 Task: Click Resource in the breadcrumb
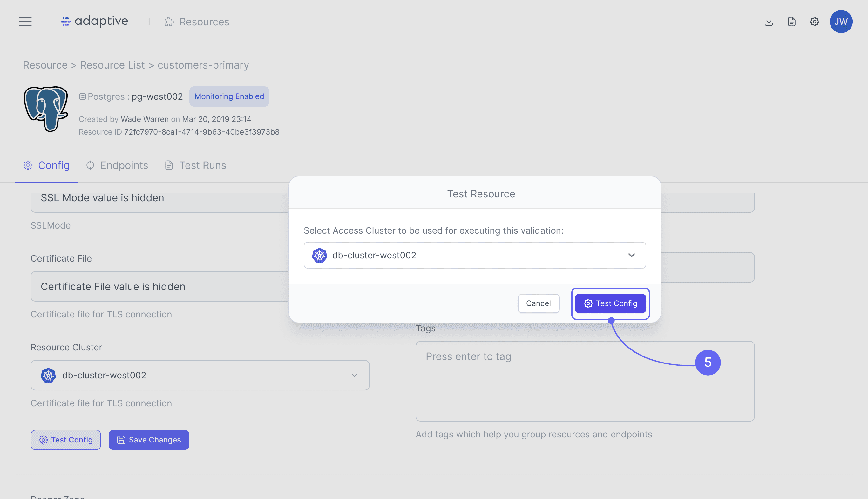[x=45, y=65]
